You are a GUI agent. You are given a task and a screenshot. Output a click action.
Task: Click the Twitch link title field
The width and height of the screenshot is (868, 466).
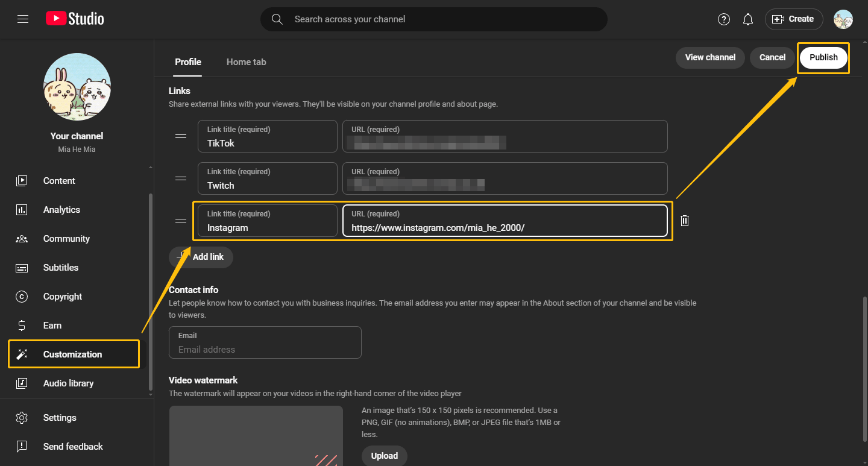(x=268, y=178)
